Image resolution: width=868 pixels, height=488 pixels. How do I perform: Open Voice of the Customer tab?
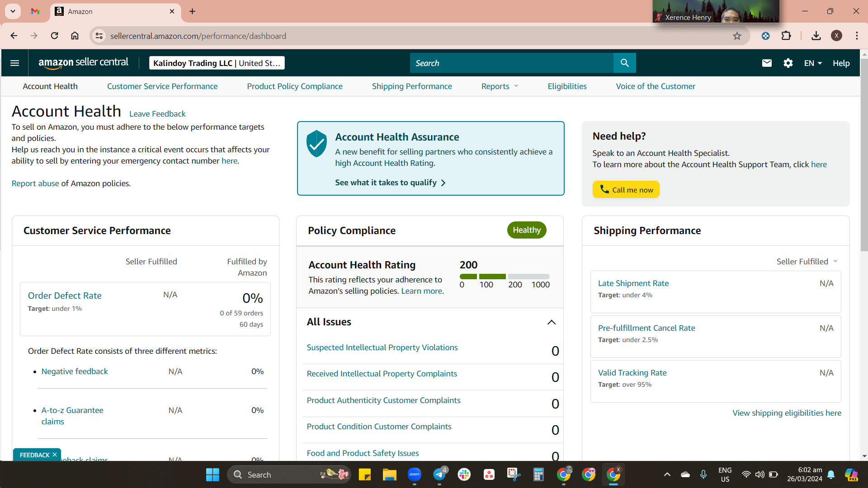656,86
